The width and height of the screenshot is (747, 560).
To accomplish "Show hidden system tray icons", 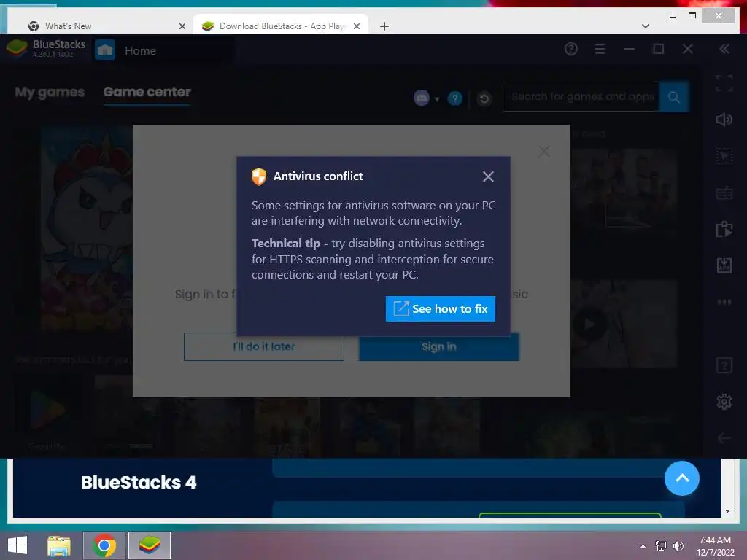I will [x=643, y=546].
